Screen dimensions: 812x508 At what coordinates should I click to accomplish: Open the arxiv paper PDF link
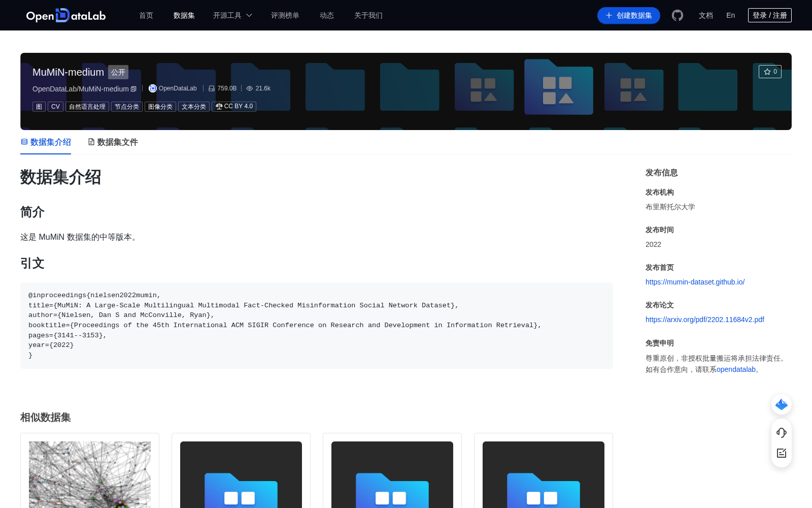[x=705, y=320]
